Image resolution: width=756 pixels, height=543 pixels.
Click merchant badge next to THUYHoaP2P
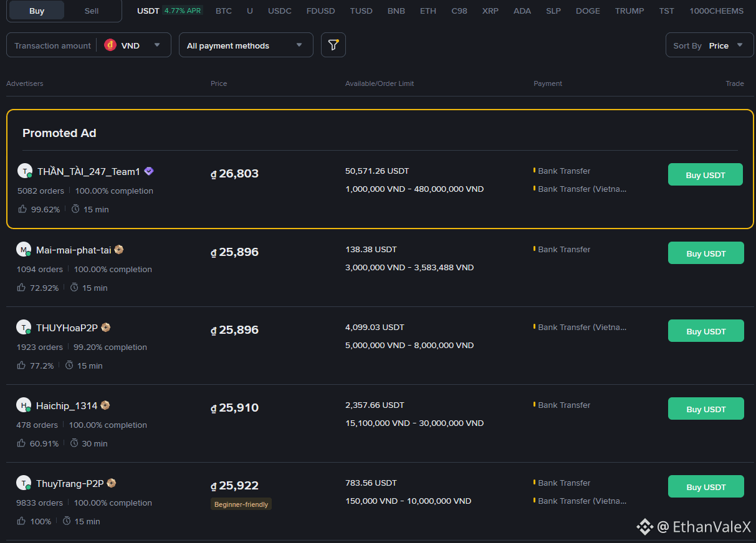click(x=106, y=328)
